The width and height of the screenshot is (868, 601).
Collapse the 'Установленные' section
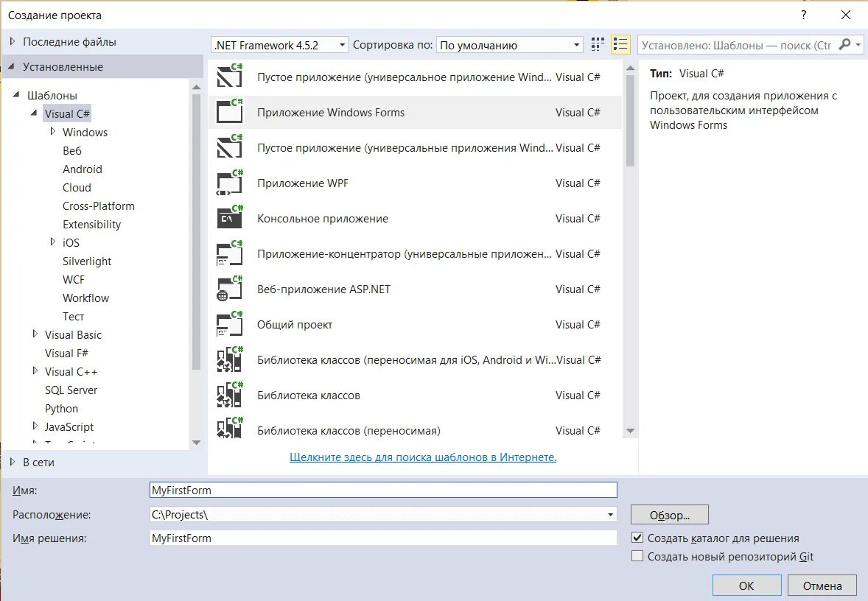pos(12,66)
